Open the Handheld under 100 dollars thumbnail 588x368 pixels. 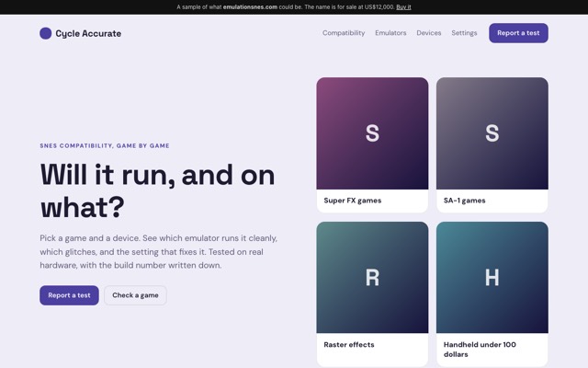point(492,277)
